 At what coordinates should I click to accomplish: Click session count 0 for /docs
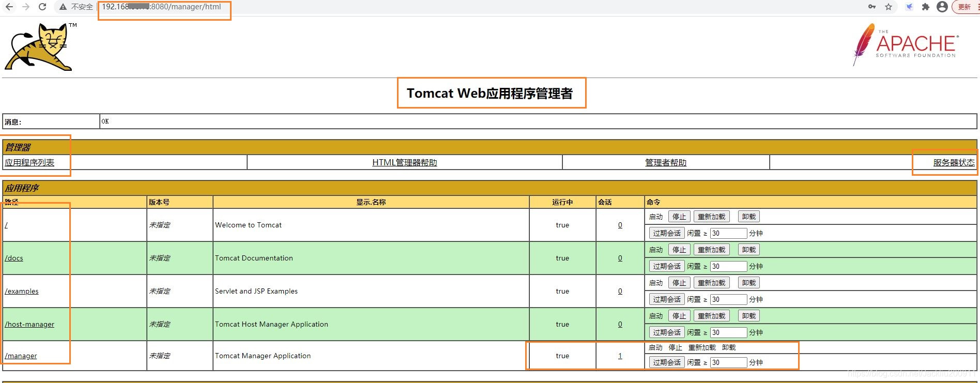pos(620,258)
